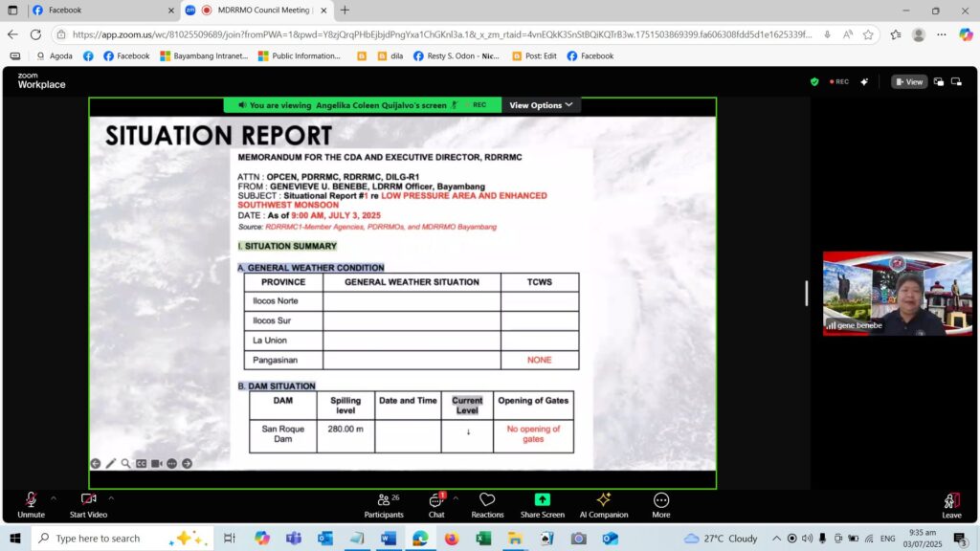Image resolution: width=980 pixels, height=551 pixels.
Task: Close the Facebook browser tab
Action: click(x=171, y=10)
